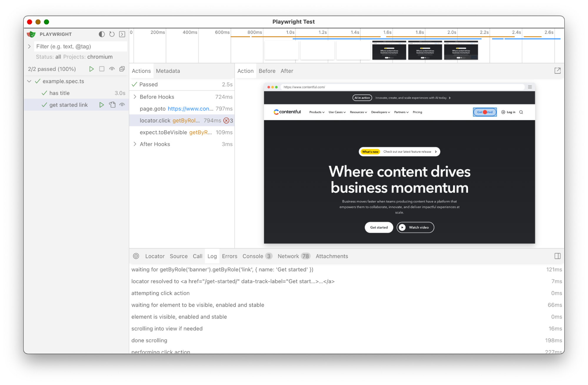
Task: Switch to the Metadata tab
Action: click(168, 71)
